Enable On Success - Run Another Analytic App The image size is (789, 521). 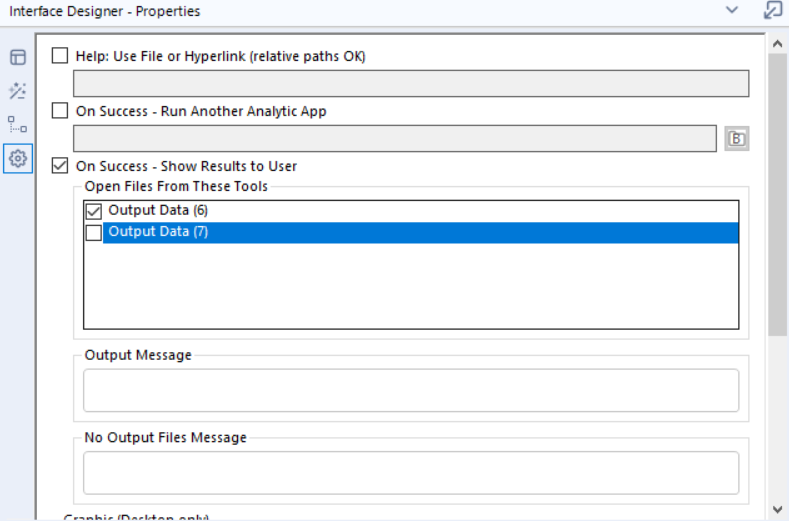click(x=60, y=111)
